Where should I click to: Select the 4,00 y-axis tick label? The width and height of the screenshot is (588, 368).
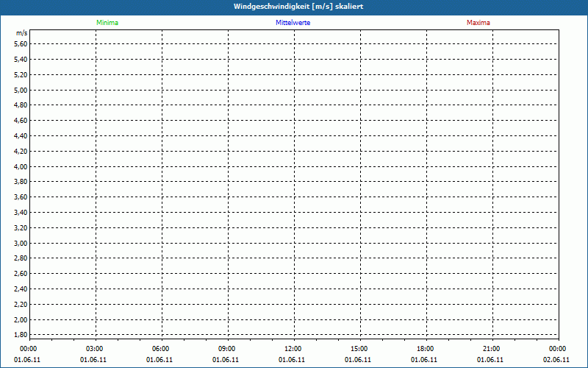pos(21,166)
